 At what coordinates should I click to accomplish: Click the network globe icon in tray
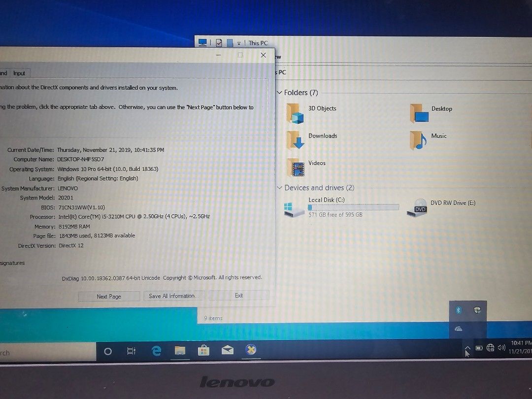click(490, 348)
